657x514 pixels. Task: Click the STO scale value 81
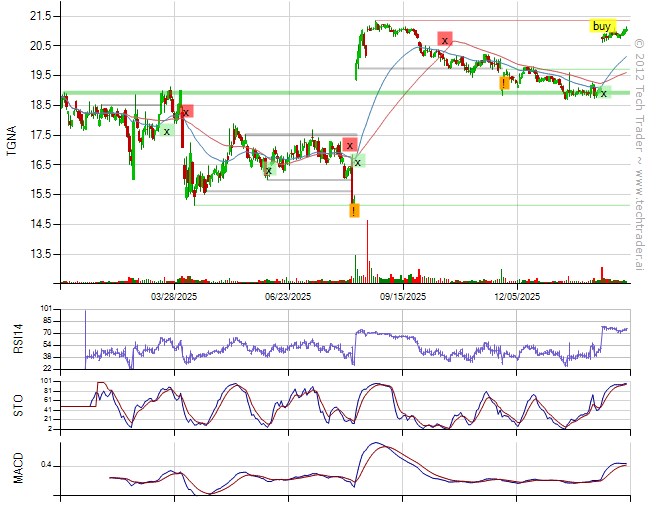click(46, 391)
